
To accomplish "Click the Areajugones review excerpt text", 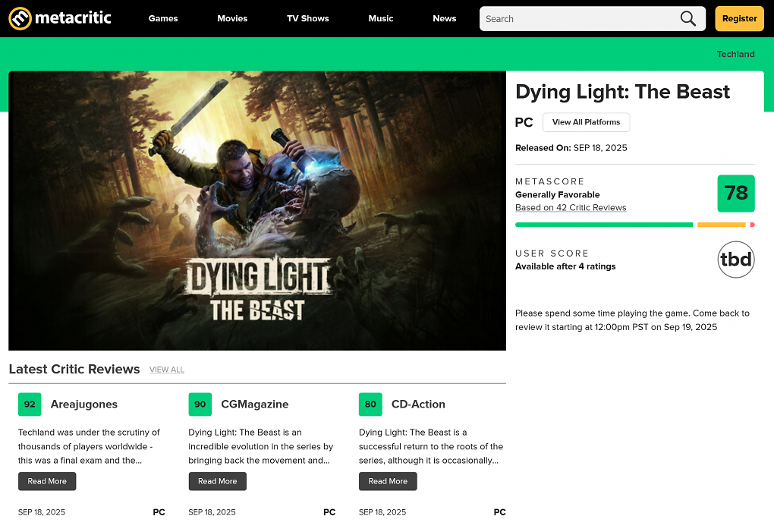I will 89,446.
